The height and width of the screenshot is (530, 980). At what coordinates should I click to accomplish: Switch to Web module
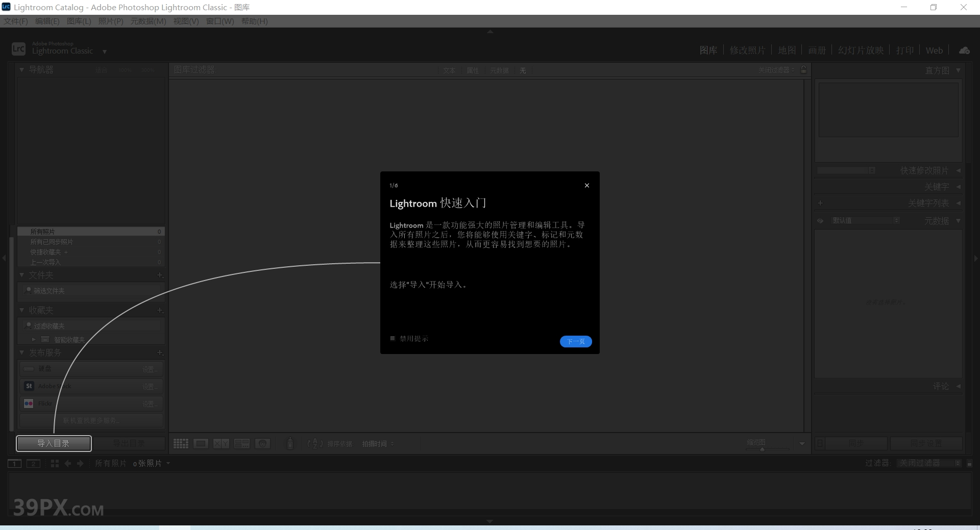[934, 50]
